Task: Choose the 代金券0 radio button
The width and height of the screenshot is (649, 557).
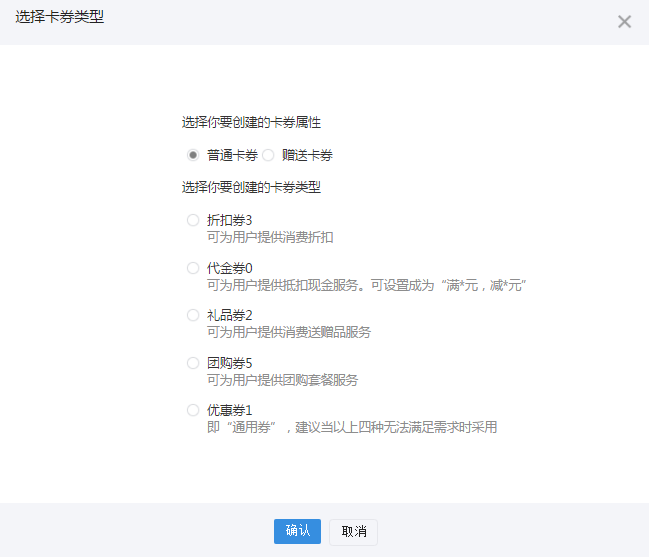Action: pyautogui.click(x=193, y=268)
